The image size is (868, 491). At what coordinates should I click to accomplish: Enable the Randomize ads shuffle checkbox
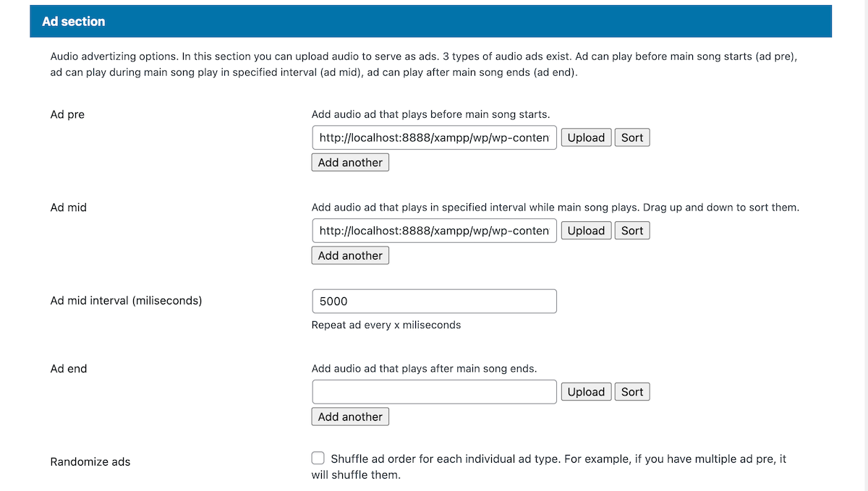[x=318, y=458]
